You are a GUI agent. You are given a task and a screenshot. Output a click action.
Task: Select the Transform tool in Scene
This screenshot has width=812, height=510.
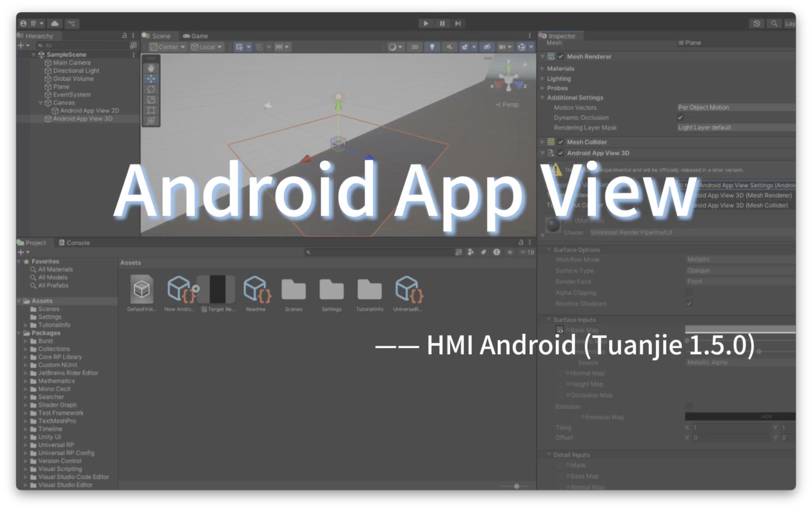pos(151,120)
